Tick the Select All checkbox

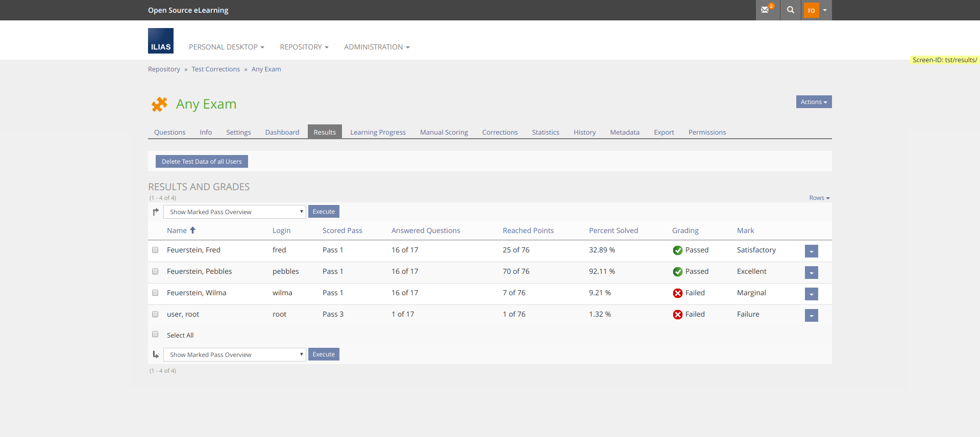click(155, 335)
